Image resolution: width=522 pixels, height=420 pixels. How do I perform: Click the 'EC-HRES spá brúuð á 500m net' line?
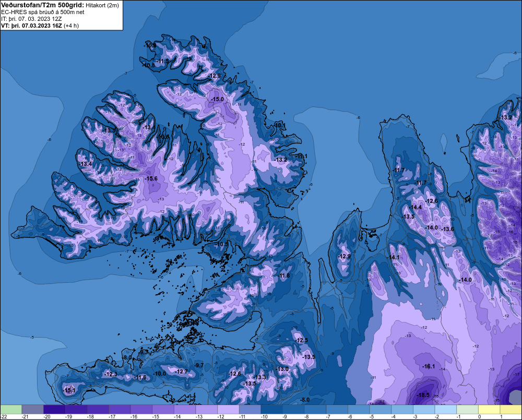coord(43,12)
